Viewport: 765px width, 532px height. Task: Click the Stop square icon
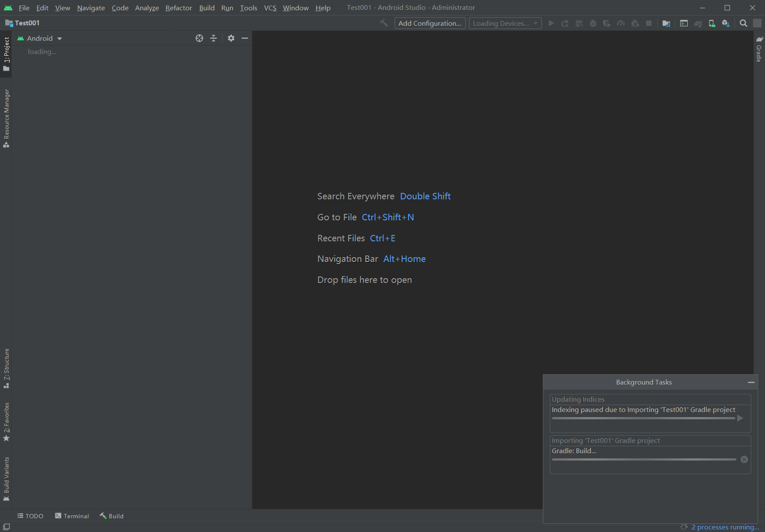click(649, 23)
